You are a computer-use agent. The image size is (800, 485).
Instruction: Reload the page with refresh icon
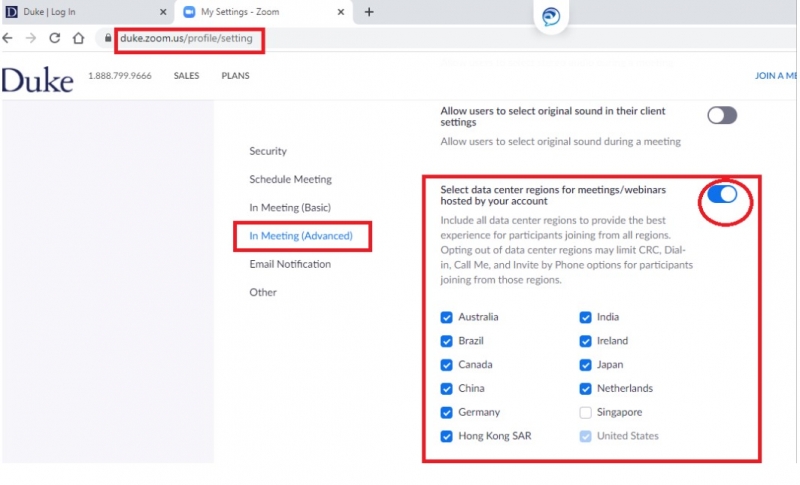(54, 38)
